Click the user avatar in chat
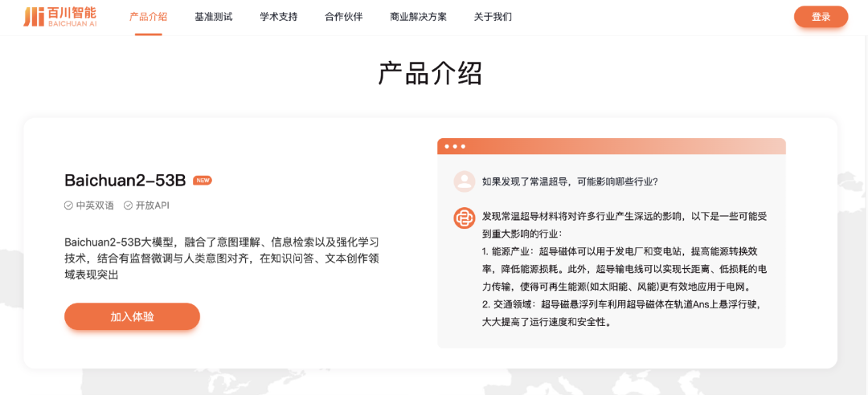Image resolution: width=868 pixels, height=395 pixels. tap(465, 181)
